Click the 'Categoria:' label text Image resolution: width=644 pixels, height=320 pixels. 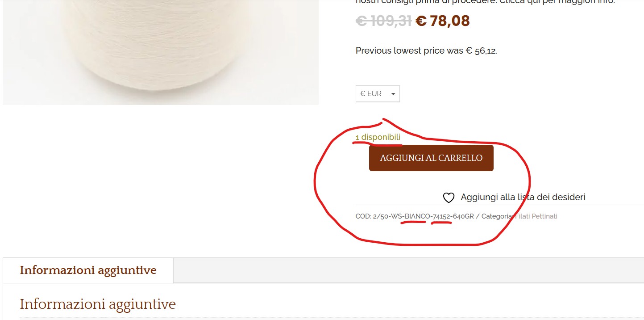497,216
